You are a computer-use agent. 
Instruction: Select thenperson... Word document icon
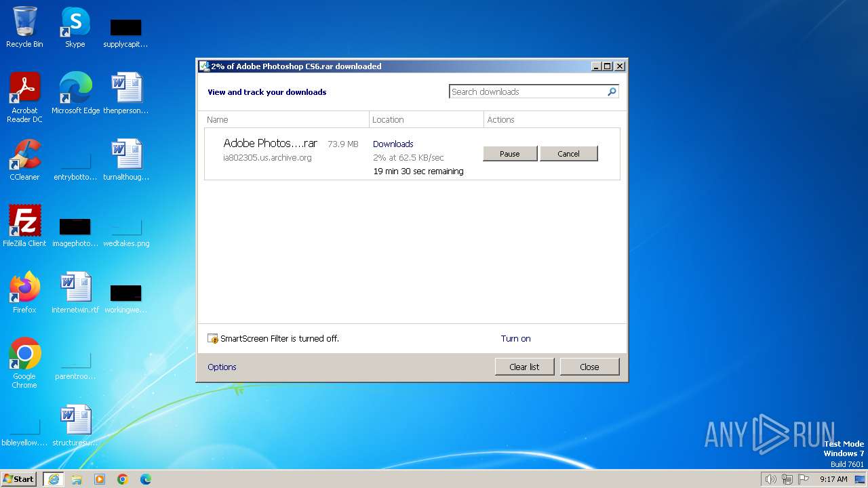point(125,94)
